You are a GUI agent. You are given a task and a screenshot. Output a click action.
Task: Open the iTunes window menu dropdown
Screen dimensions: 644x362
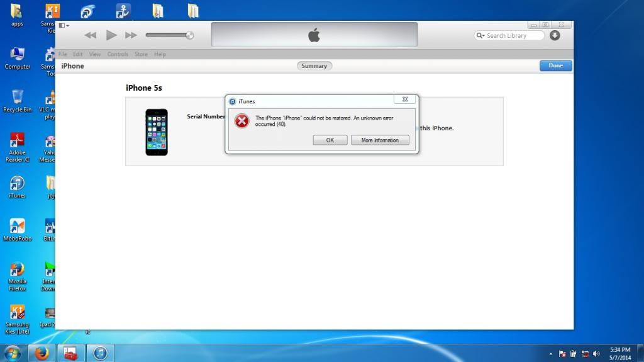64,26
